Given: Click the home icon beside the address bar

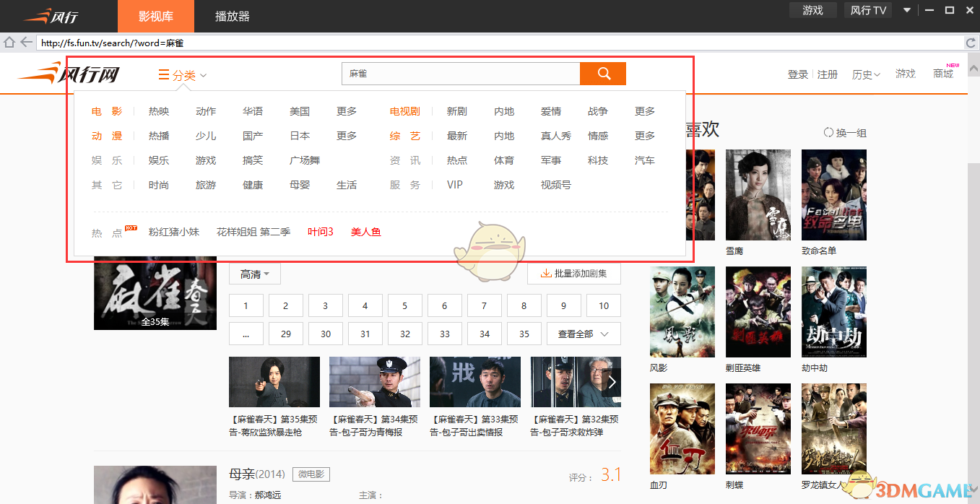Looking at the screenshot, I should (x=9, y=42).
